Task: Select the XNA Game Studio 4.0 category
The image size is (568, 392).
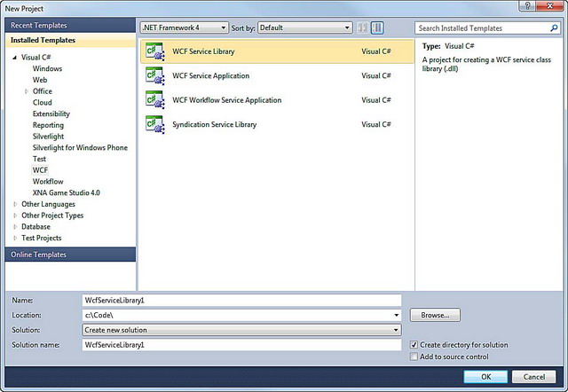Action: pos(66,192)
